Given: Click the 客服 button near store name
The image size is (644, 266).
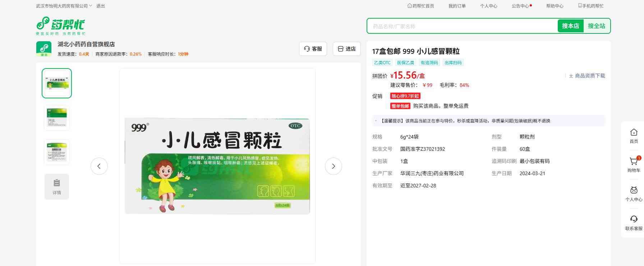Looking at the screenshot, I should pos(313,49).
